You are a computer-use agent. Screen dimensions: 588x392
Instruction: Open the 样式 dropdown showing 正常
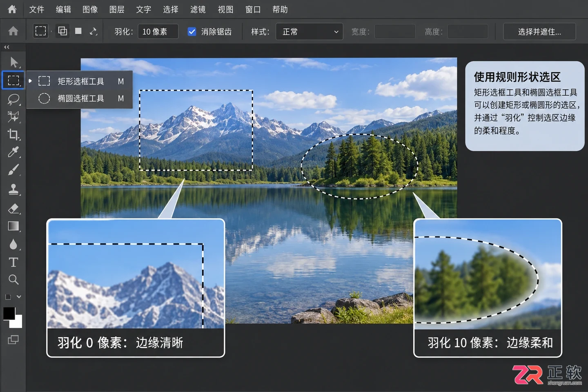[x=309, y=31]
